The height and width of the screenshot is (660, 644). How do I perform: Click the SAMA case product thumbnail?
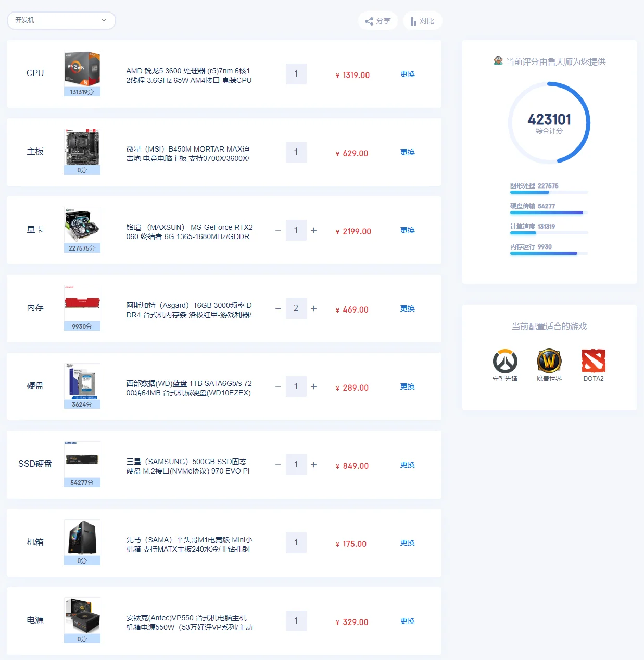(x=82, y=538)
